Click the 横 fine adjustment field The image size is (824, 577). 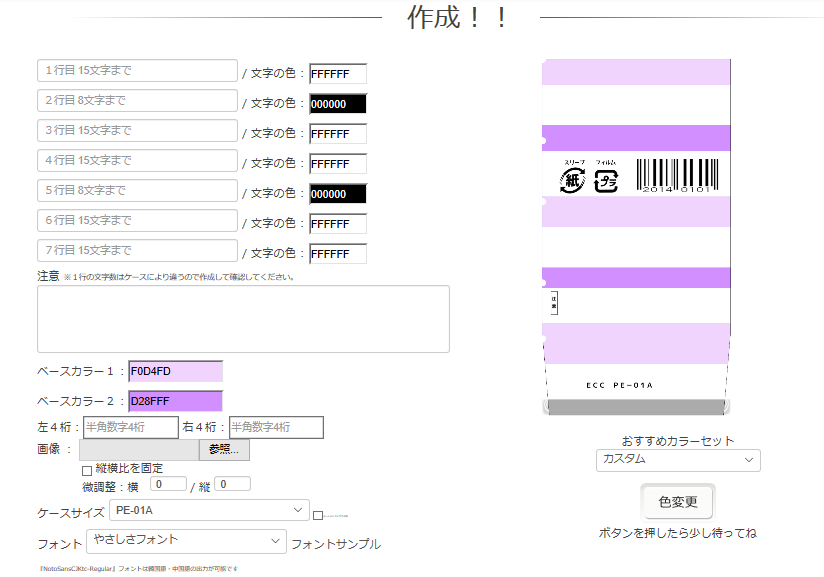click(168, 484)
